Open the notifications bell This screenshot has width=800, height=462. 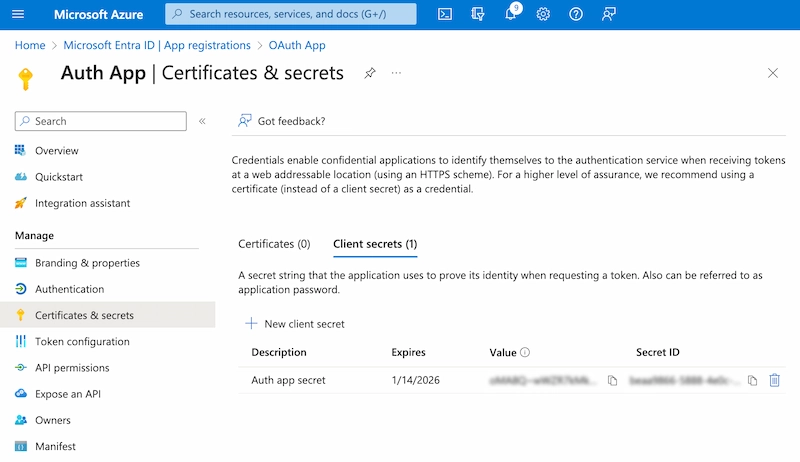pos(510,14)
